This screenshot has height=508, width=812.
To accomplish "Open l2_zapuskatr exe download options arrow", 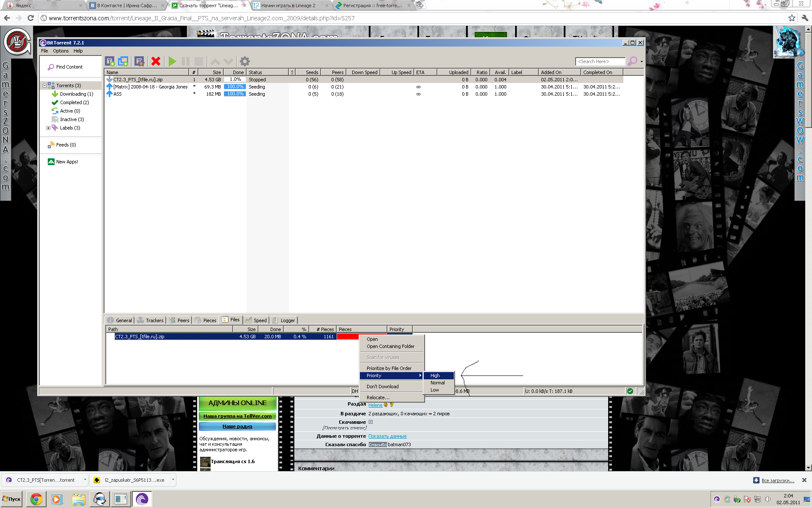I will coord(173,480).
